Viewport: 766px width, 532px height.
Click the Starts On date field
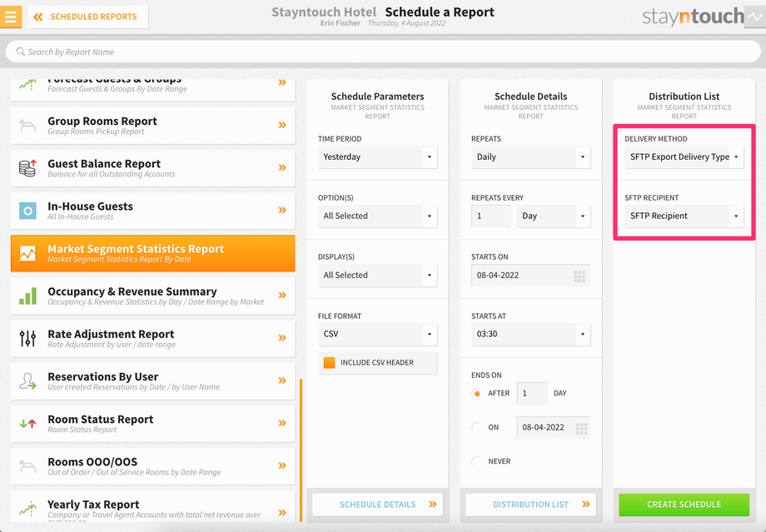[531, 275]
